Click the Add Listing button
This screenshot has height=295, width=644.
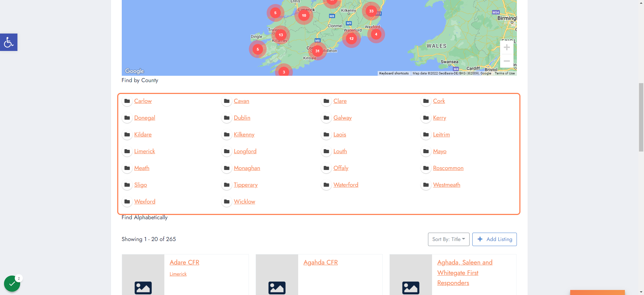pos(494,239)
